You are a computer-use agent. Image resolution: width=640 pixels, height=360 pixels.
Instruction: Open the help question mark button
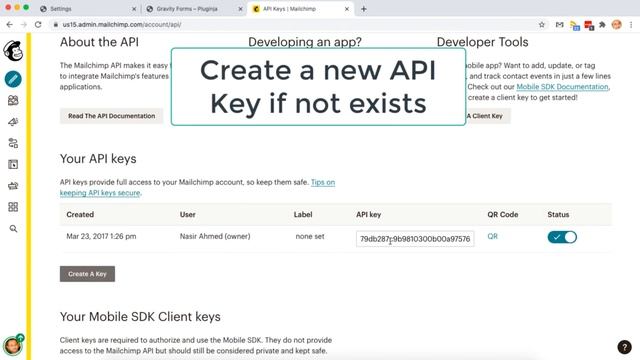pos(624,347)
